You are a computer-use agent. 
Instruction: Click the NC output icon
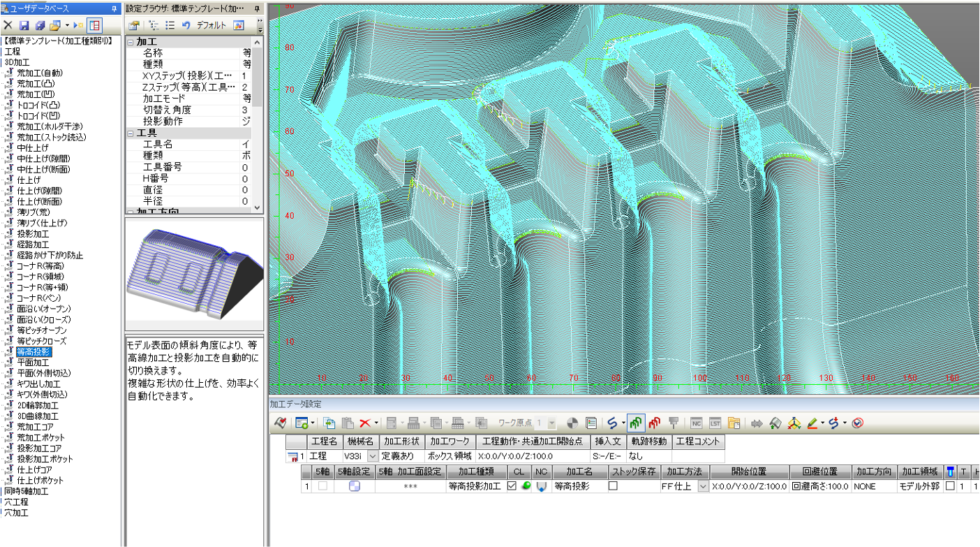[696, 423]
